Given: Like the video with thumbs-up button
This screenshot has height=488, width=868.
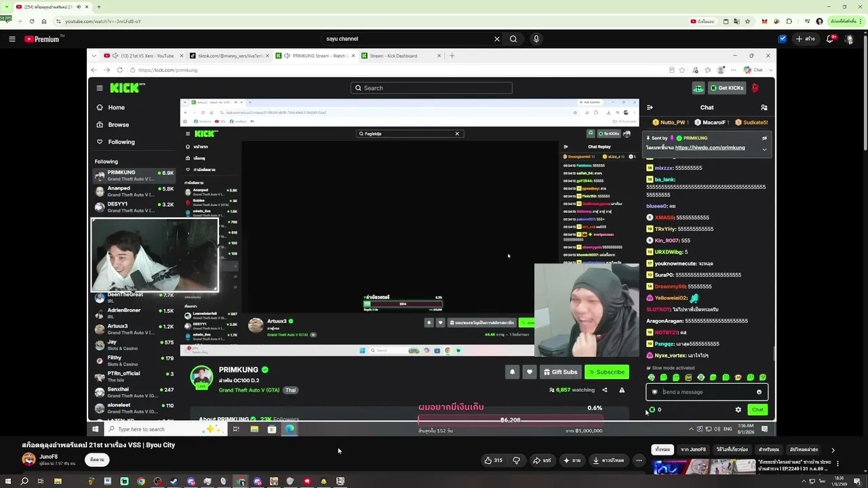Looking at the screenshot, I should pos(493,460).
